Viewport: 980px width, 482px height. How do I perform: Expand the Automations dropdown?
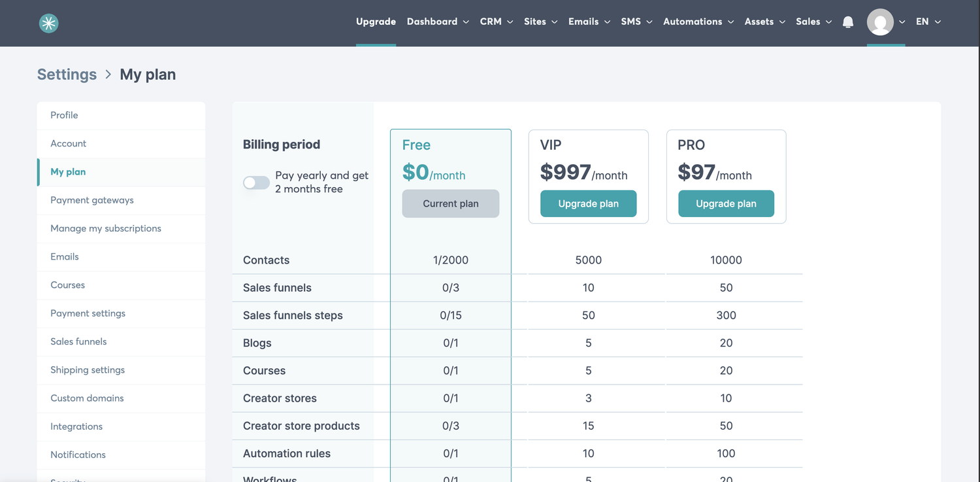point(698,22)
